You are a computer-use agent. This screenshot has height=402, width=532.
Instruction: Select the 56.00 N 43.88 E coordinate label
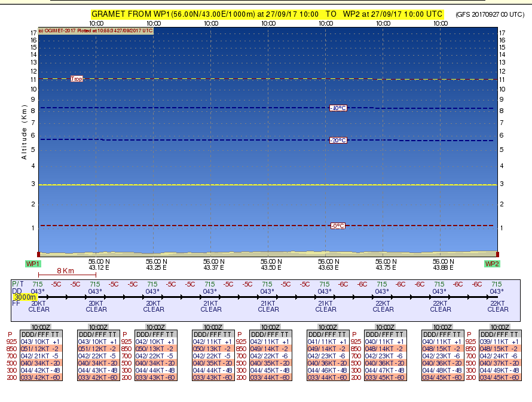(x=441, y=264)
